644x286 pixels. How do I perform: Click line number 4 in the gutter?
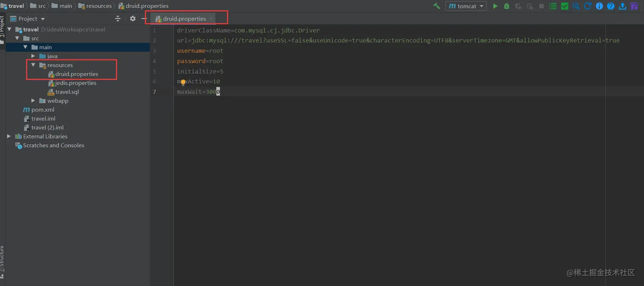coord(155,61)
